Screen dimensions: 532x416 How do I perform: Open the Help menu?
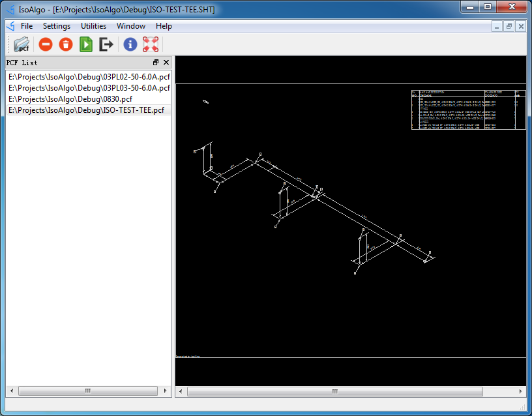164,26
